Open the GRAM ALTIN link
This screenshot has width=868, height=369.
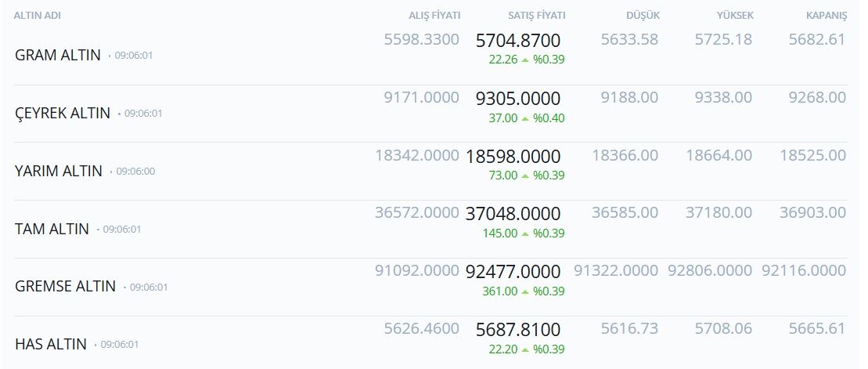point(58,56)
